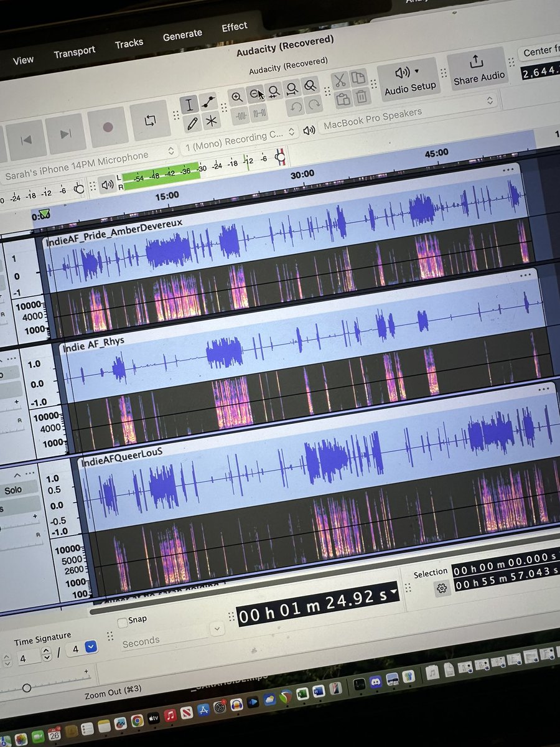Enable the Snap checkbox

pyautogui.click(x=123, y=621)
